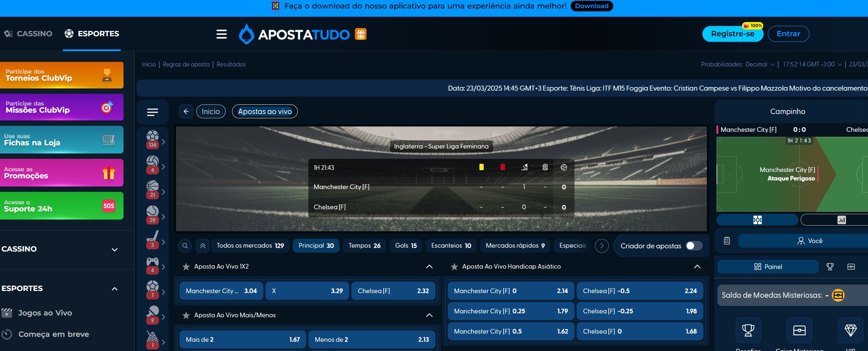This screenshot has height=351, width=868.
Task: Select the table tennis icon with 9
Action: click(153, 315)
